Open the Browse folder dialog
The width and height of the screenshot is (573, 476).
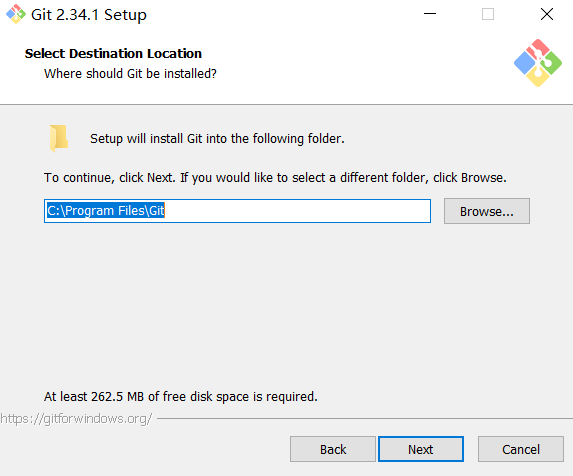(487, 211)
